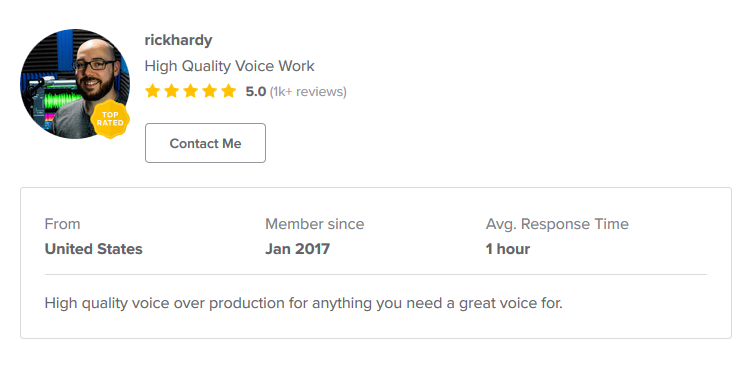Open the 1k+ reviews link

point(308,91)
